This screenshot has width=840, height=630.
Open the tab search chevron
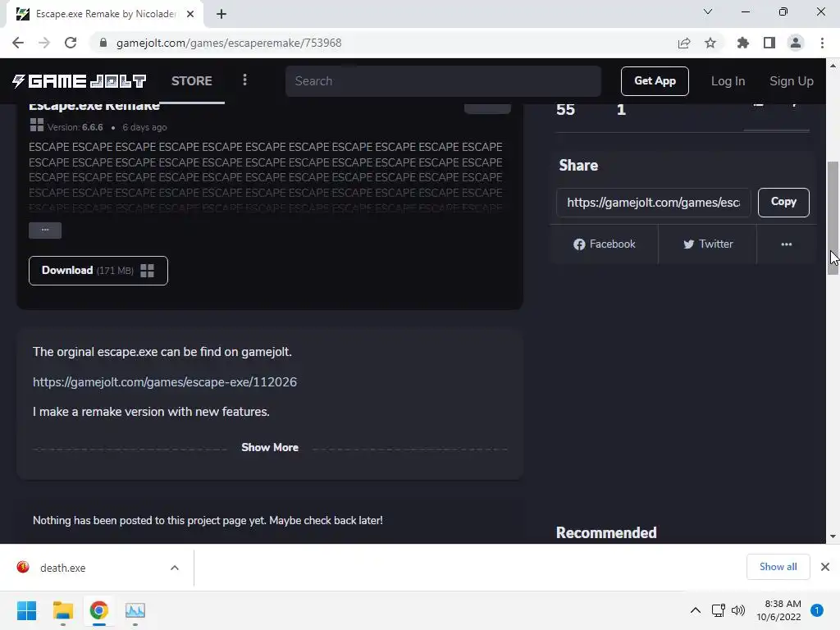tap(708, 11)
